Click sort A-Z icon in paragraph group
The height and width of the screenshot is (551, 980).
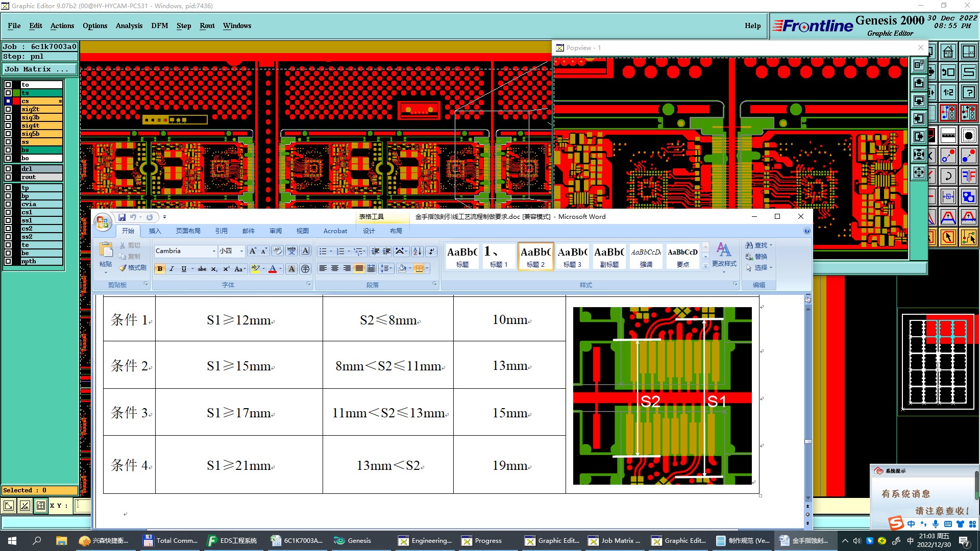point(418,251)
